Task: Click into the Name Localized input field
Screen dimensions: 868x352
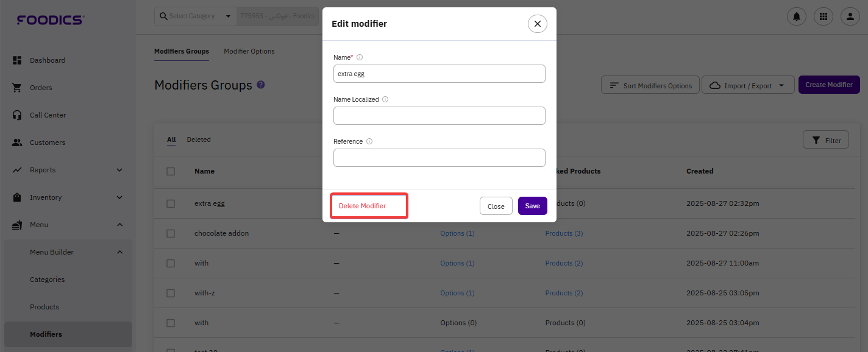Action: coord(439,116)
